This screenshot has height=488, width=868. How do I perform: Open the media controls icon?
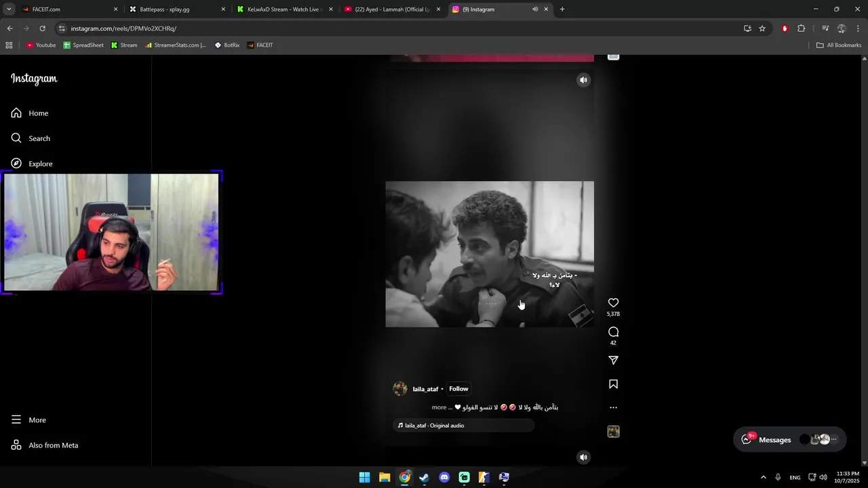point(825,28)
